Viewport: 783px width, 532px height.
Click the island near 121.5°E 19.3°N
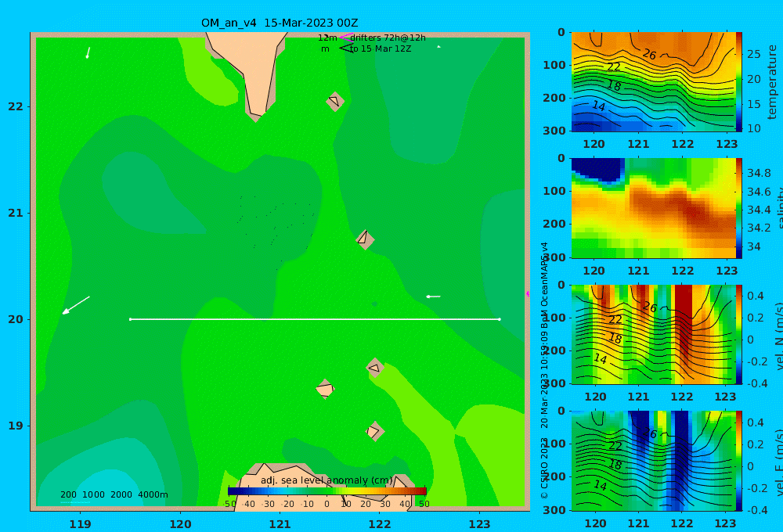(x=325, y=389)
